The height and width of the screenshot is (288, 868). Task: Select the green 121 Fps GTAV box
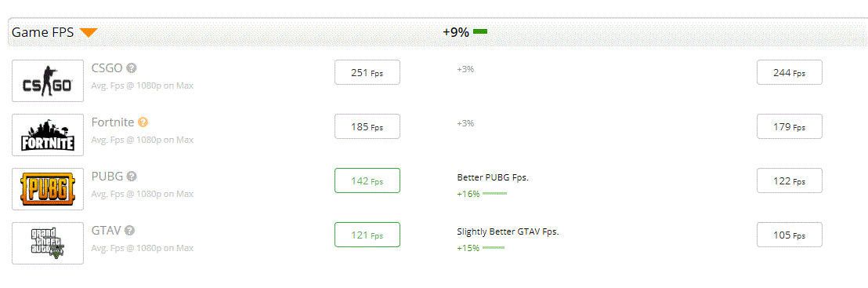(x=367, y=235)
